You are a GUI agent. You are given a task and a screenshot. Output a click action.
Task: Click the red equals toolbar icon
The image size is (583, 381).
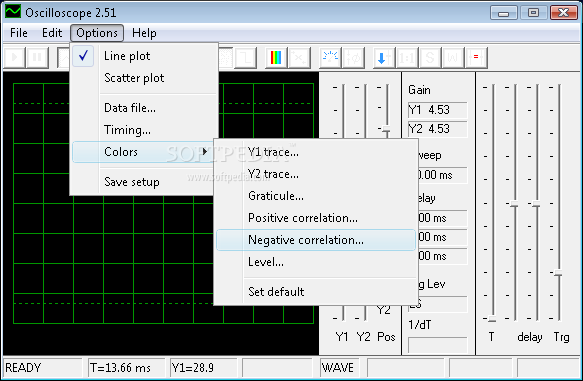476,58
